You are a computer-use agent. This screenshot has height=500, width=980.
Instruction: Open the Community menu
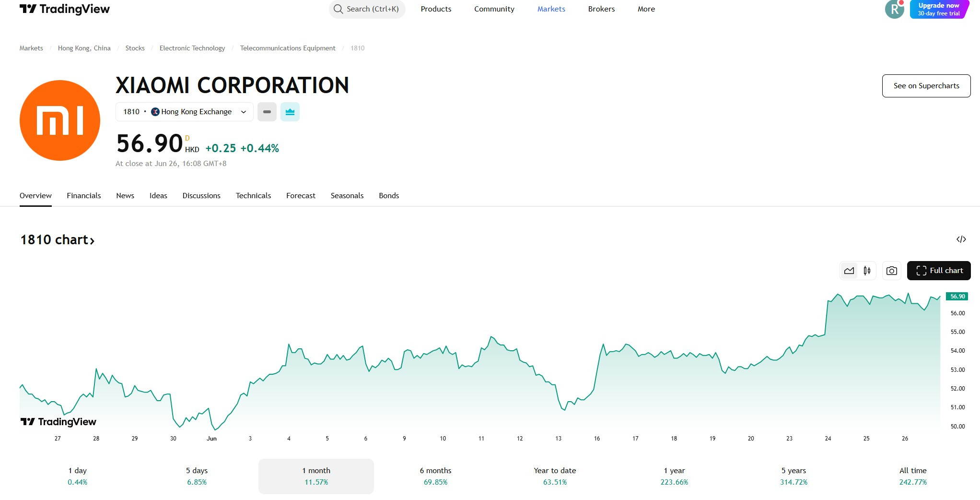pos(494,9)
